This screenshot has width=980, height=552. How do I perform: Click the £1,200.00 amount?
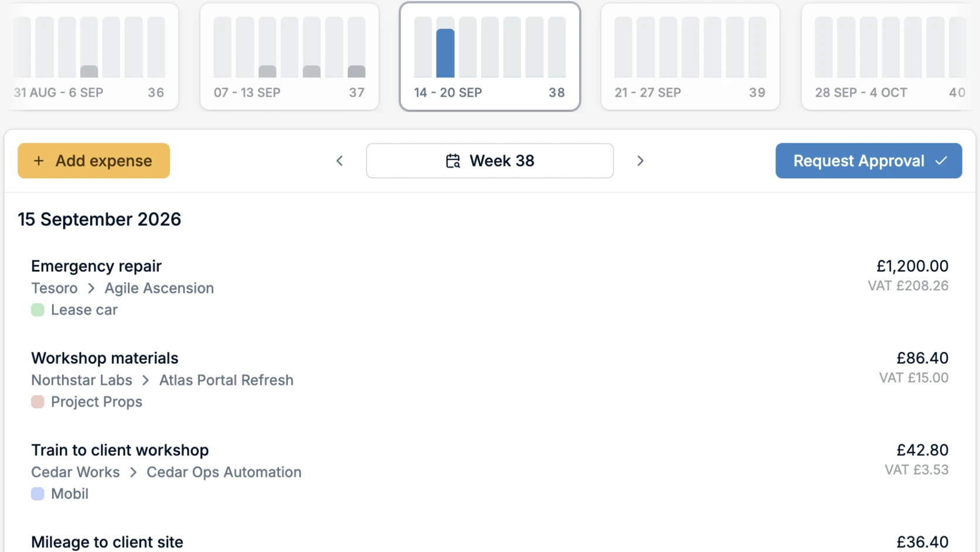click(913, 266)
